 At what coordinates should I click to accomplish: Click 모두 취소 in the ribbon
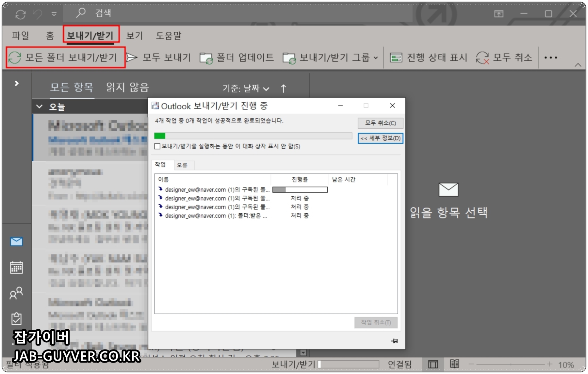(504, 57)
